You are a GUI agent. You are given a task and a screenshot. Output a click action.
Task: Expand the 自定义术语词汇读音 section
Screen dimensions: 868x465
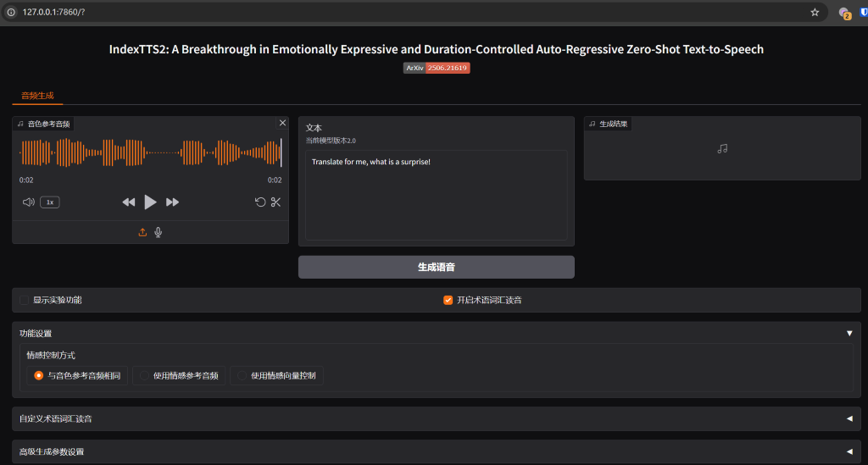pos(849,418)
